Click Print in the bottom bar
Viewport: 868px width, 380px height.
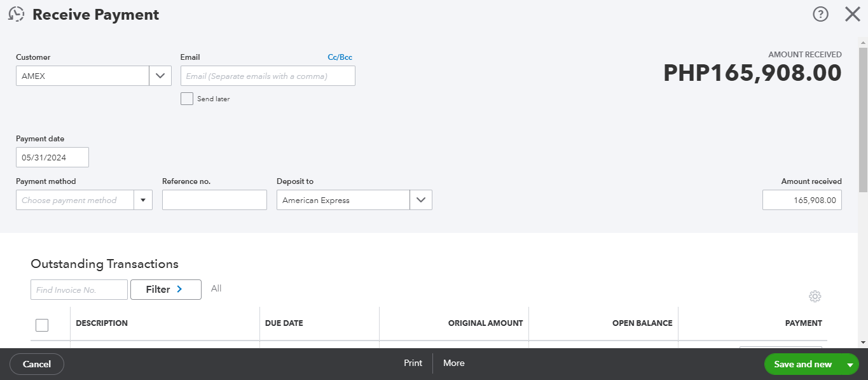(x=413, y=363)
